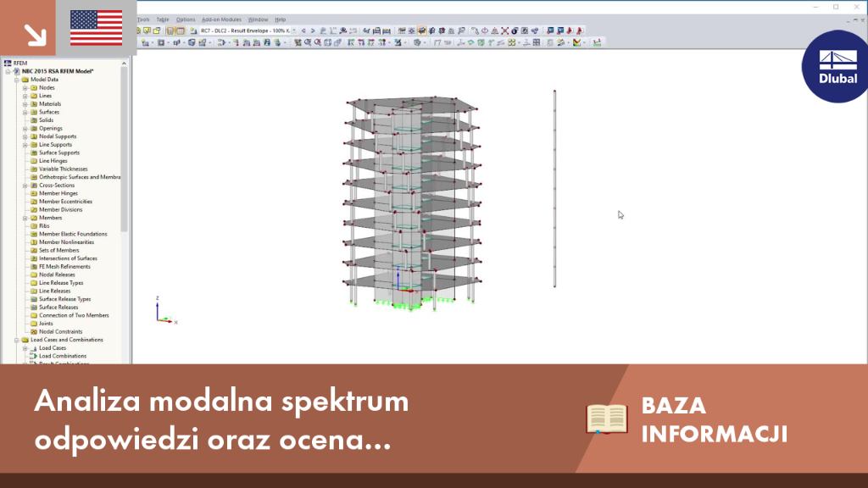Click the previous load case arrow
This screenshot has width=868, height=488.
tap(303, 31)
